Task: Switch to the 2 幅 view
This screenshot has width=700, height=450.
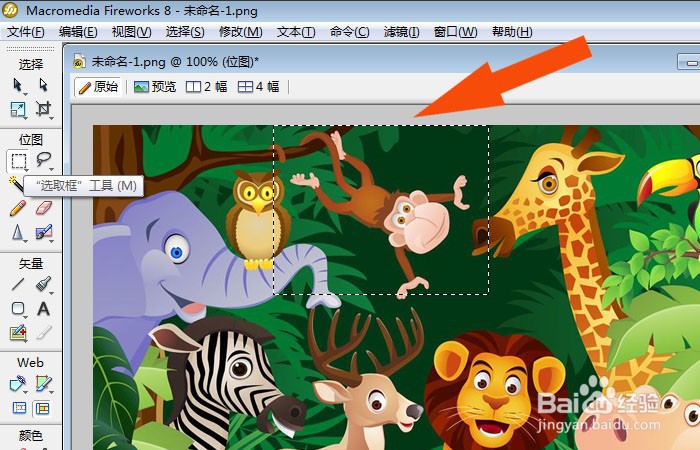Action: (x=207, y=87)
